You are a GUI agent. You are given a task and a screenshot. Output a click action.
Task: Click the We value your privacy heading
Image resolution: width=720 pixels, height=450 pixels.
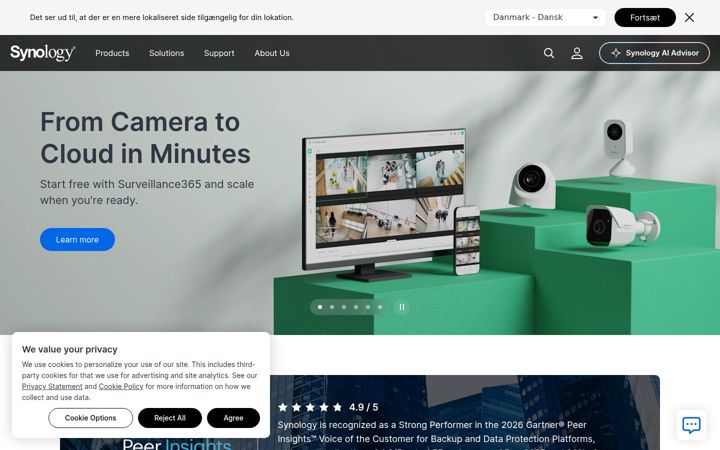(70, 349)
